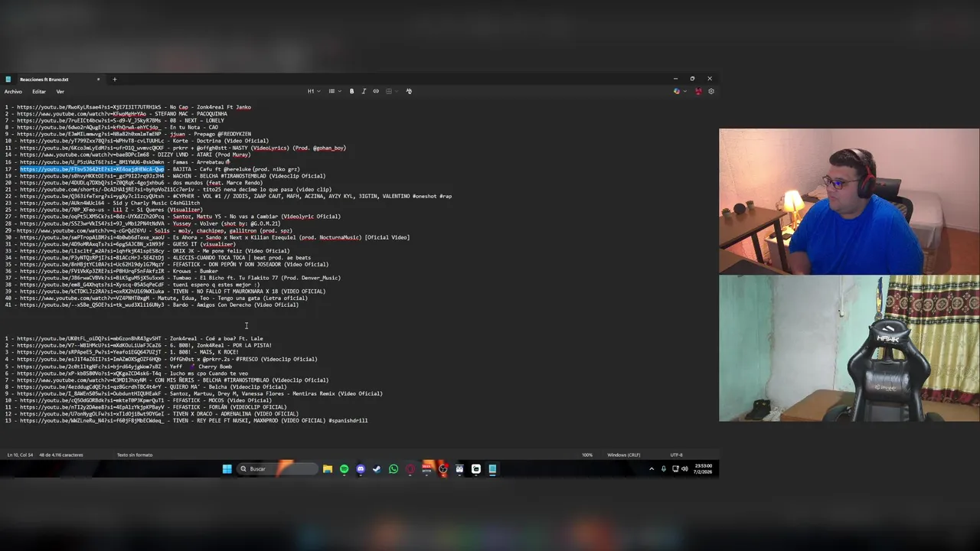Screen dimensions: 980x551
Task: Toggle bold formatting in Notepad toolbar
Action: pos(351,91)
